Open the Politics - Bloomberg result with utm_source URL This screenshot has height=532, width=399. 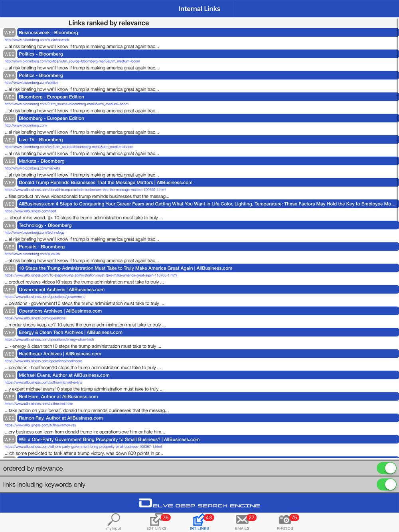tap(208, 54)
